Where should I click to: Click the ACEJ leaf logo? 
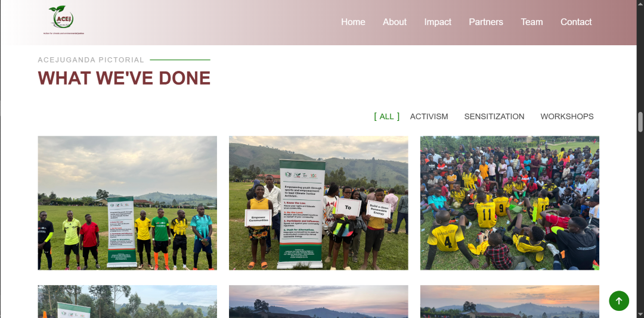tap(63, 20)
